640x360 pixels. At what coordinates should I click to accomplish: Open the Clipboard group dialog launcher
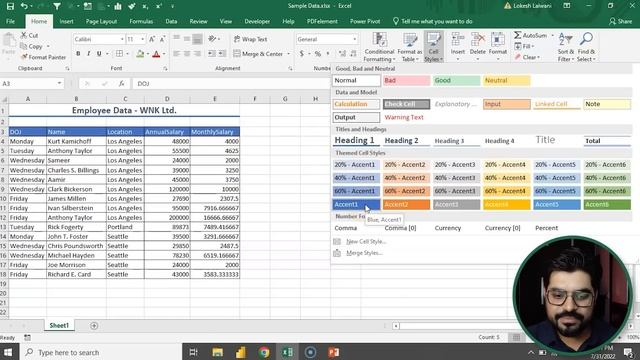tap(67, 69)
